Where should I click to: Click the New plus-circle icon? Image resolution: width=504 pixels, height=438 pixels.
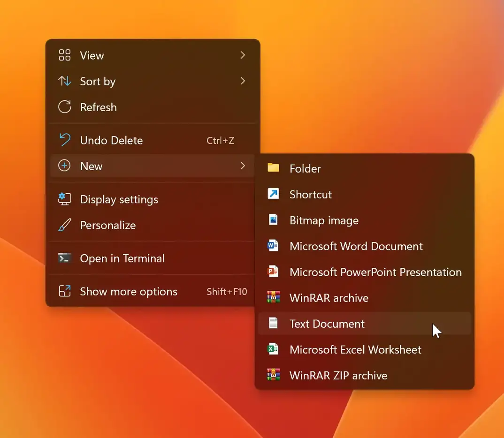point(64,166)
